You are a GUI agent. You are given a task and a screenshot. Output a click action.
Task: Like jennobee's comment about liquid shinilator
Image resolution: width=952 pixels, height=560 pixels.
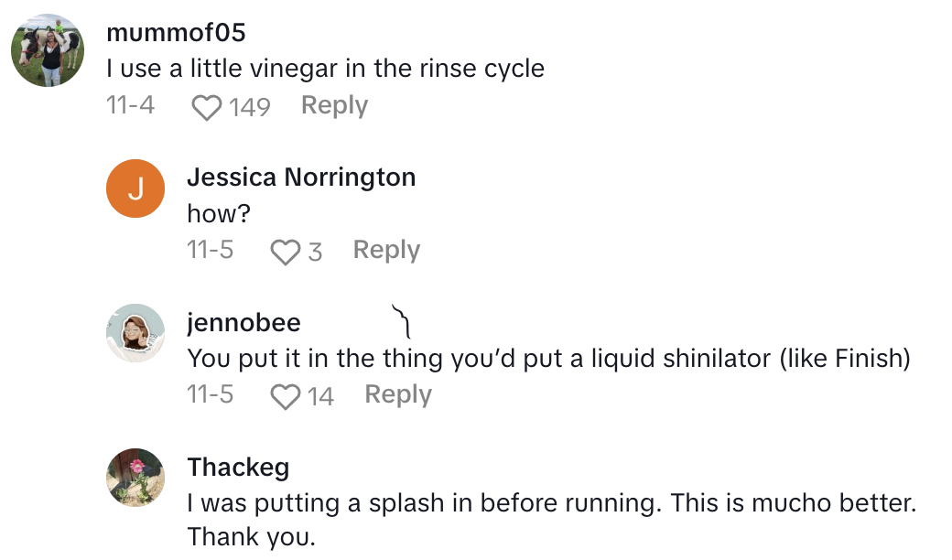(288, 394)
